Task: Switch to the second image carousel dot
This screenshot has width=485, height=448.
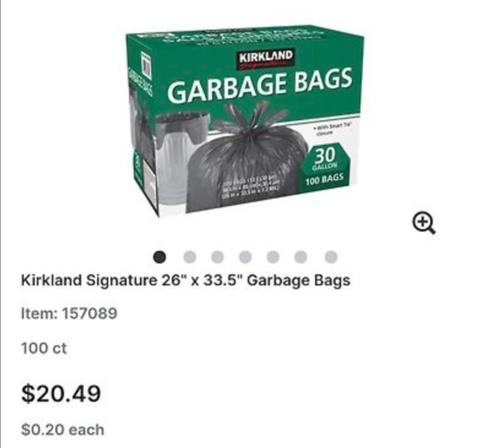Action: 189,257
